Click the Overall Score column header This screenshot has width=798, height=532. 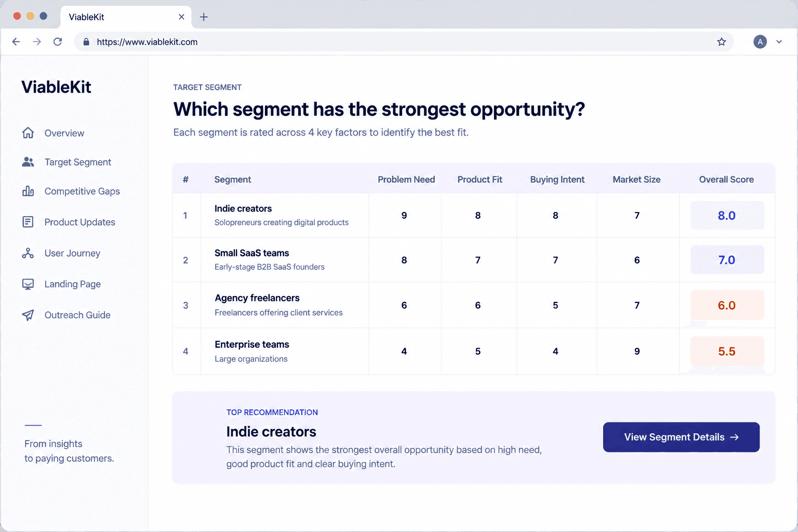pyautogui.click(x=726, y=179)
